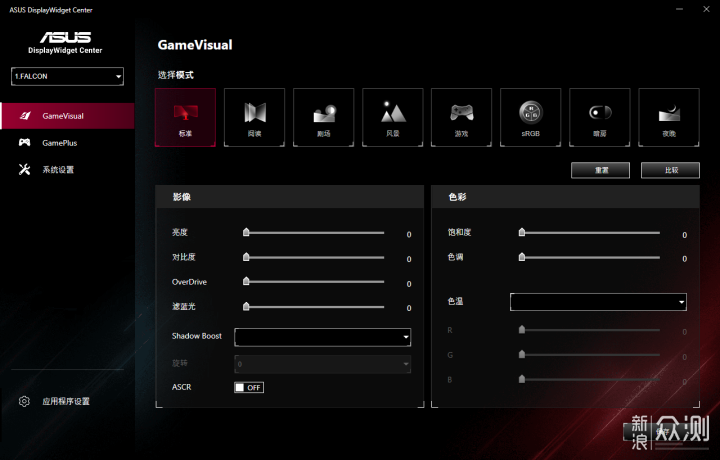Image resolution: width=720 pixels, height=460 pixels.
Task: Click the GameVisual page heading
Action: click(195, 45)
